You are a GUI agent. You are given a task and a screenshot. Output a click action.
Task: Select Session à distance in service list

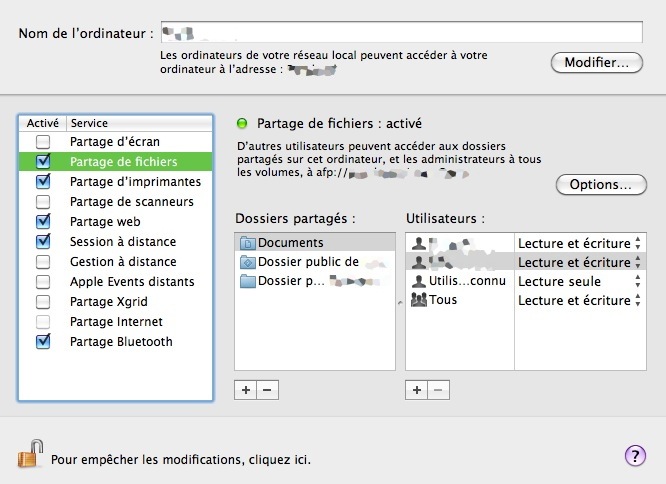(122, 242)
